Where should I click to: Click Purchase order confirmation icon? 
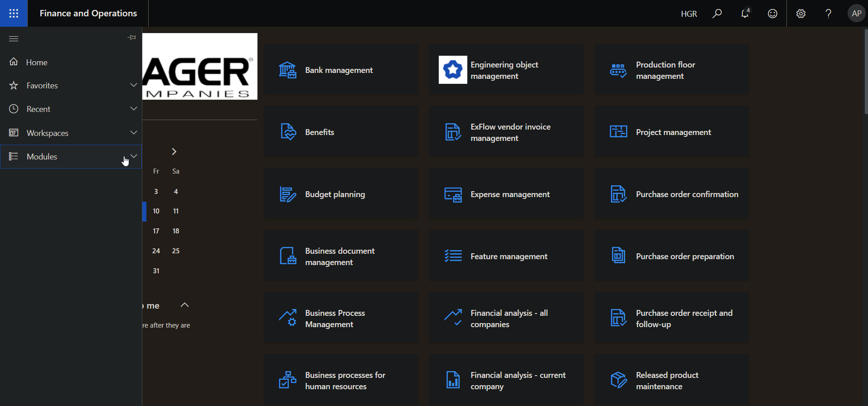tap(618, 194)
